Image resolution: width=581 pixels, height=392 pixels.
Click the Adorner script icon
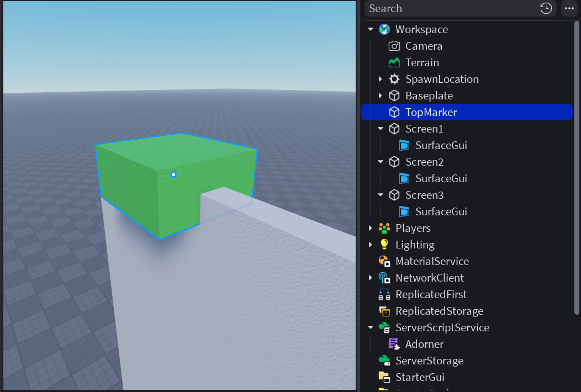[394, 344]
